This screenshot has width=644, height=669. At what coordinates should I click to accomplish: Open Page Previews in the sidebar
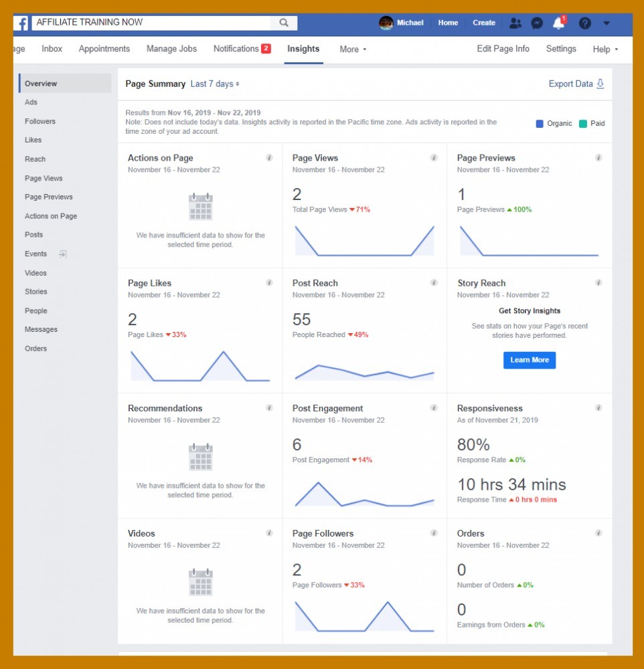coord(49,197)
